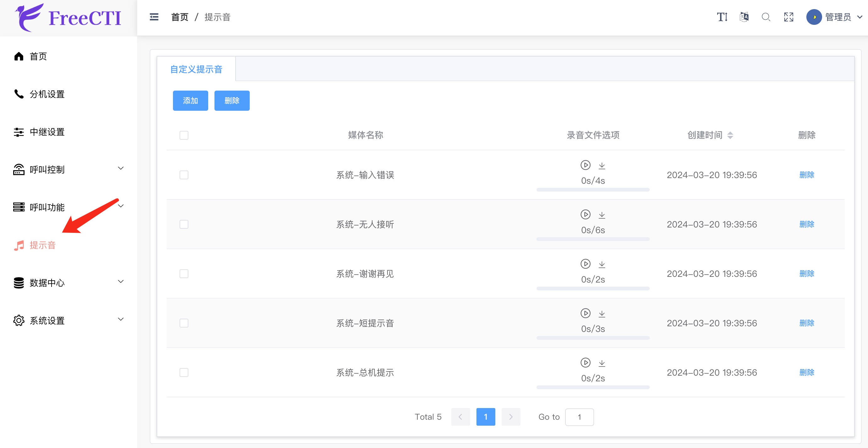Open global search
Screen dimensions: 868x448
click(766, 17)
